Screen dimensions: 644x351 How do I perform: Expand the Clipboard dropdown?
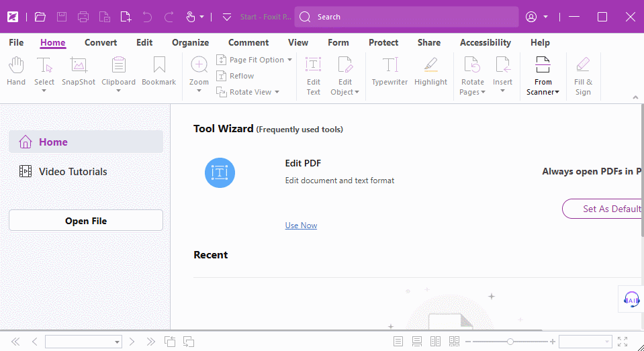click(118, 91)
